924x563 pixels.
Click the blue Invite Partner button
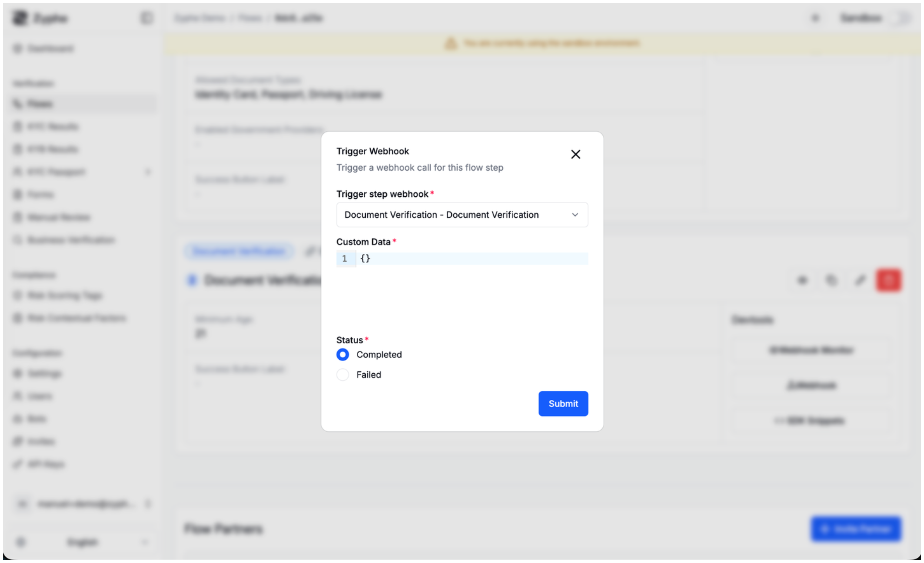[856, 529]
